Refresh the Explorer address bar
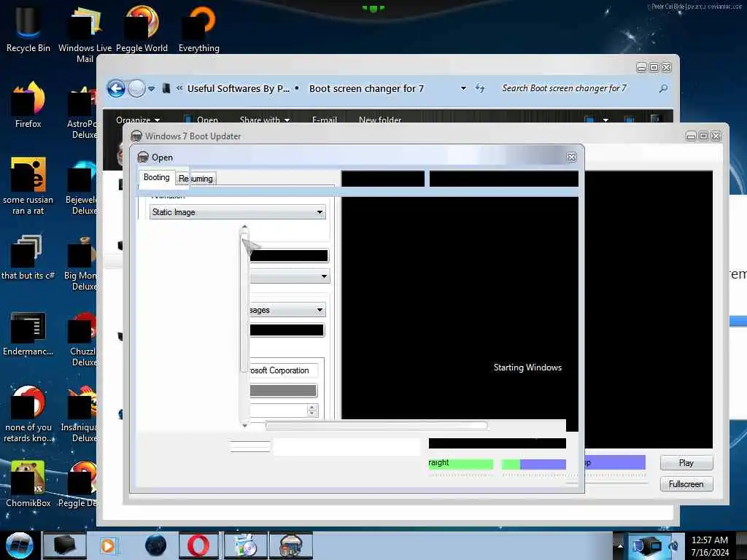The width and height of the screenshot is (747, 560). [480, 88]
